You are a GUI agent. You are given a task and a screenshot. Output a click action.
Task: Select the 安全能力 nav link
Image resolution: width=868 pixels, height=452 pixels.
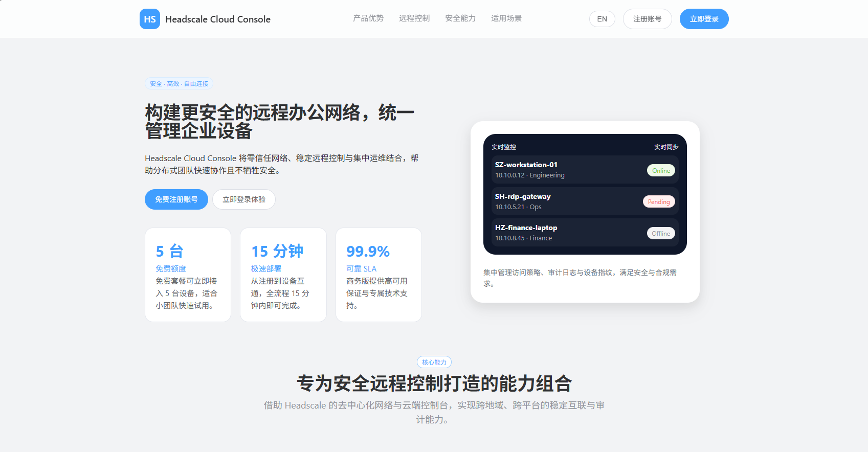(460, 18)
